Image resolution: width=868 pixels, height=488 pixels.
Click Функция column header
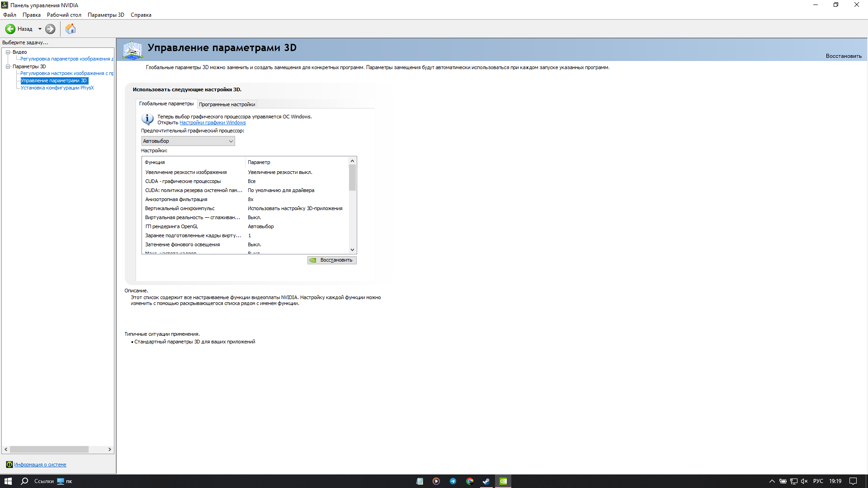(193, 162)
